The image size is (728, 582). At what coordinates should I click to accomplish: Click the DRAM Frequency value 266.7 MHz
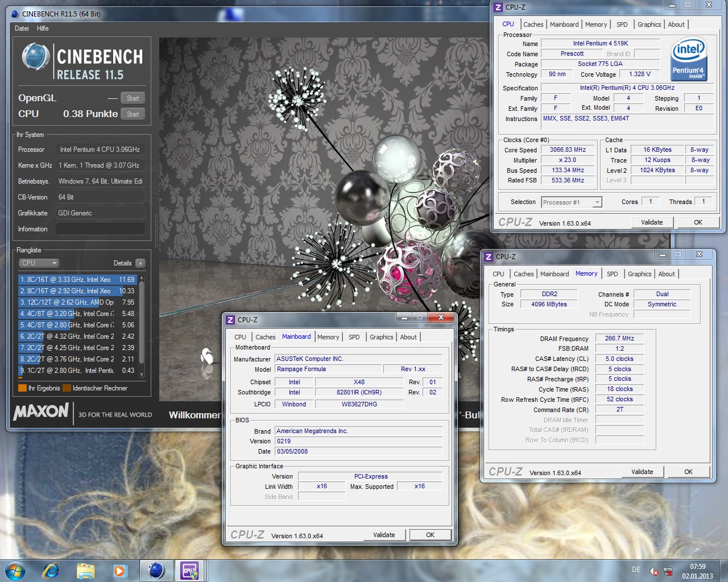pos(619,338)
